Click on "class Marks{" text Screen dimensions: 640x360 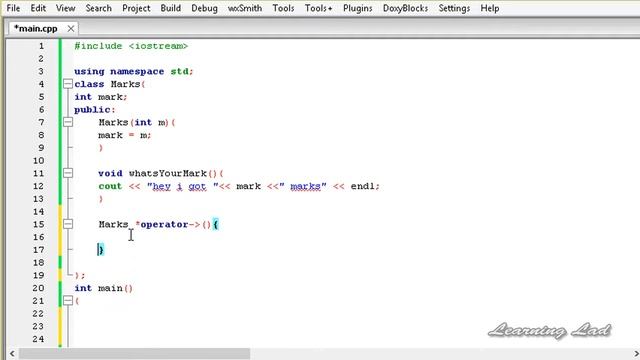(110, 84)
